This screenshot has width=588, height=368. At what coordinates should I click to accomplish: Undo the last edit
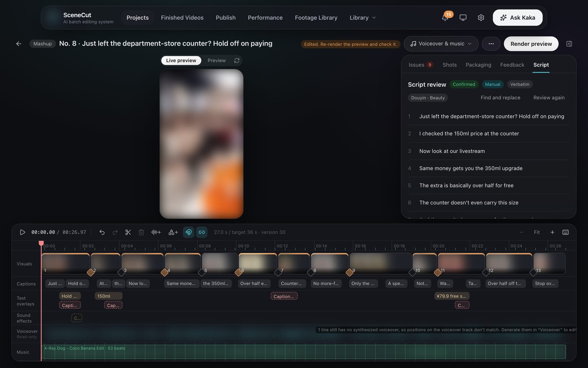(x=102, y=232)
